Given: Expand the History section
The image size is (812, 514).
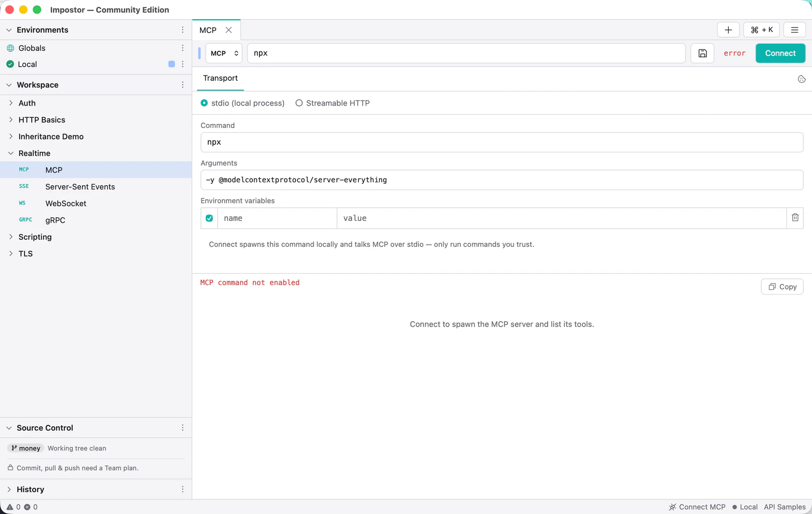Looking at the screenshot, I should [9, 489].
